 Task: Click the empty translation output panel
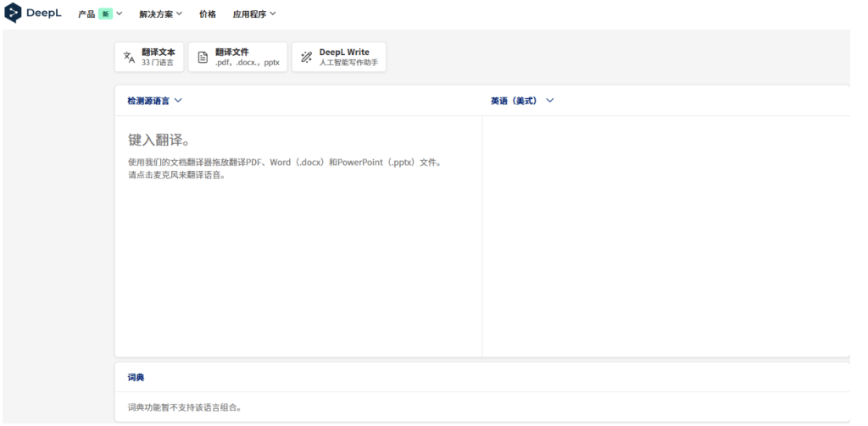click(665, 237)
